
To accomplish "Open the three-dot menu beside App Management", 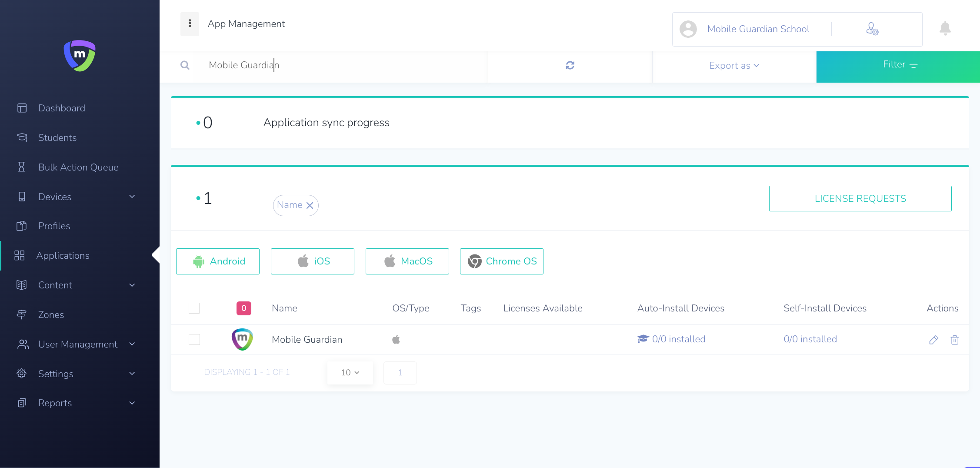I will point(190,23).
